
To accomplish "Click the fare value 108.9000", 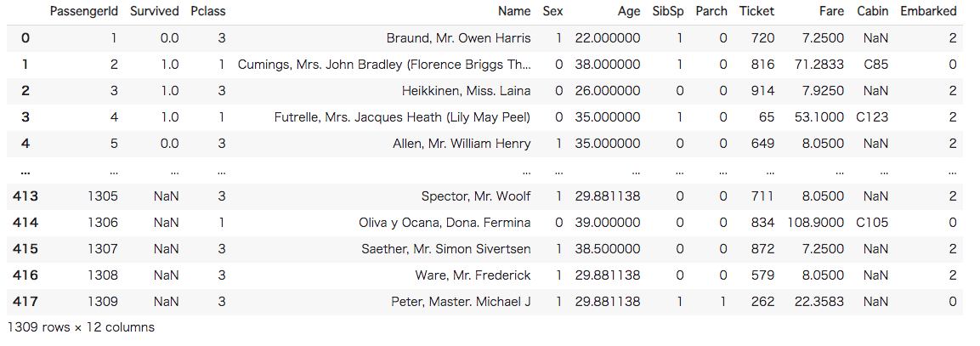I will point(816,223).
